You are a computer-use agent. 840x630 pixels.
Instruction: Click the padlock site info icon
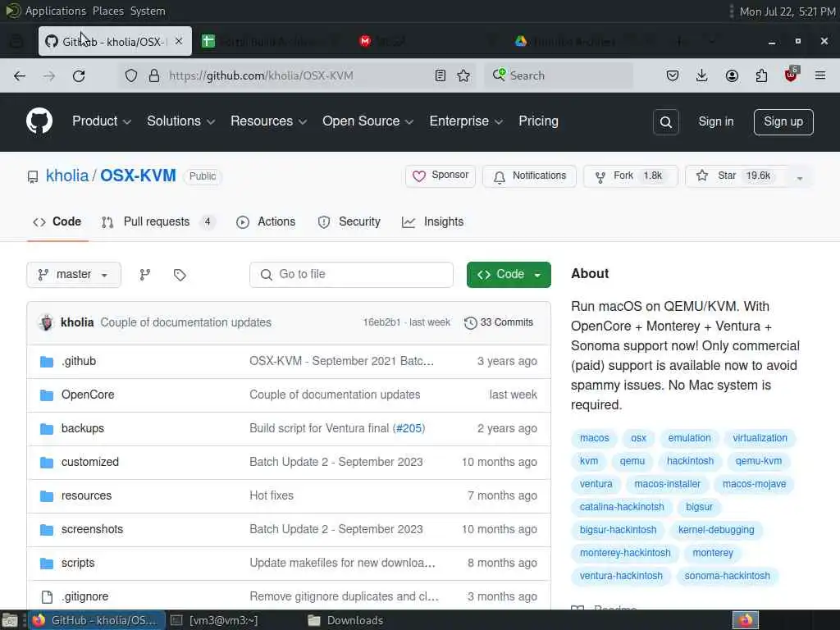pos(154,75)
